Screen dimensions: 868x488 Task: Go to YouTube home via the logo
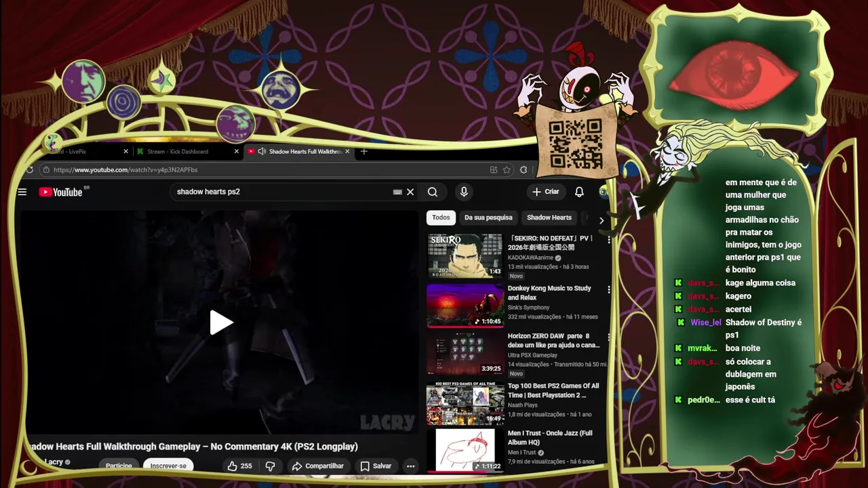click(x=61, y=192)
